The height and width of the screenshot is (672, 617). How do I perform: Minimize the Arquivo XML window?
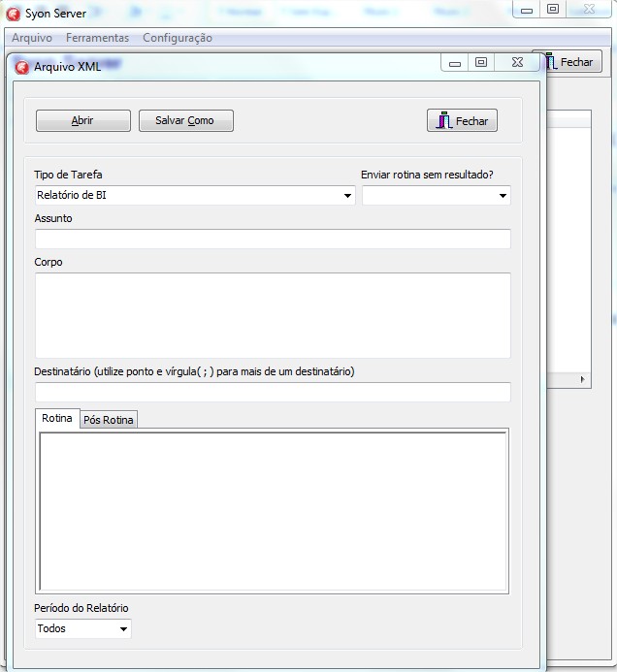point(455,63)
